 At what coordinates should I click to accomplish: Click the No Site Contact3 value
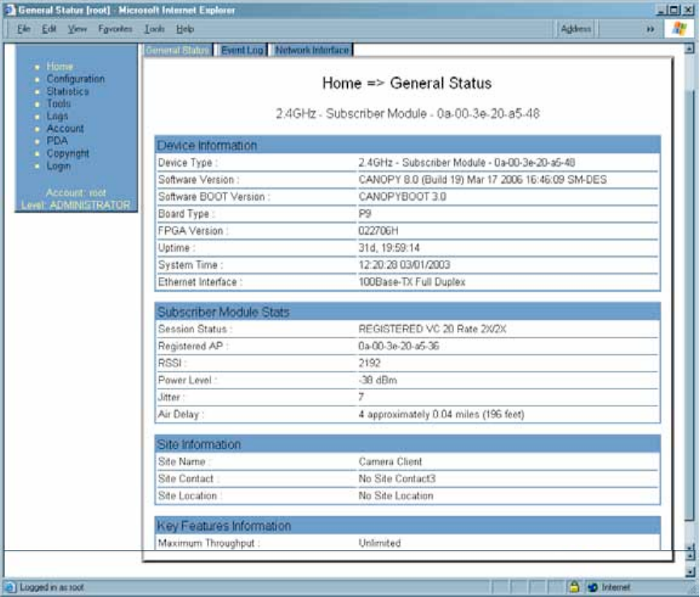pyautogui.click(x=397, y=479)
